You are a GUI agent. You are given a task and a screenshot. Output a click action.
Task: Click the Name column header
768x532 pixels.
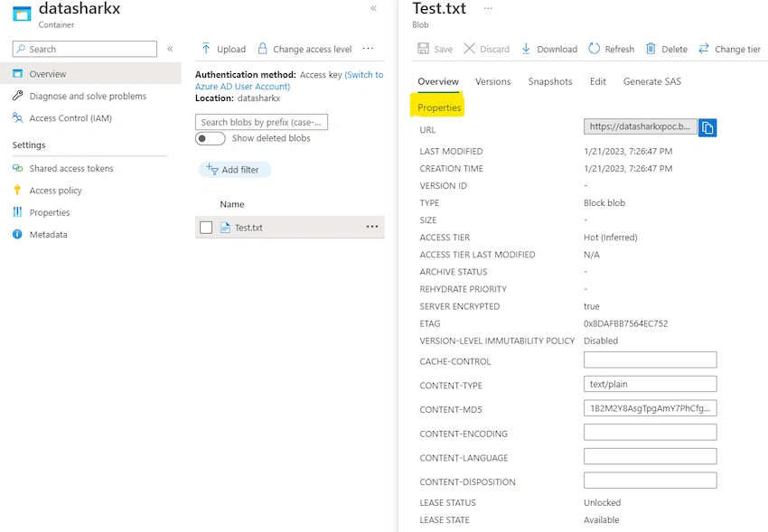coord(231,204)
